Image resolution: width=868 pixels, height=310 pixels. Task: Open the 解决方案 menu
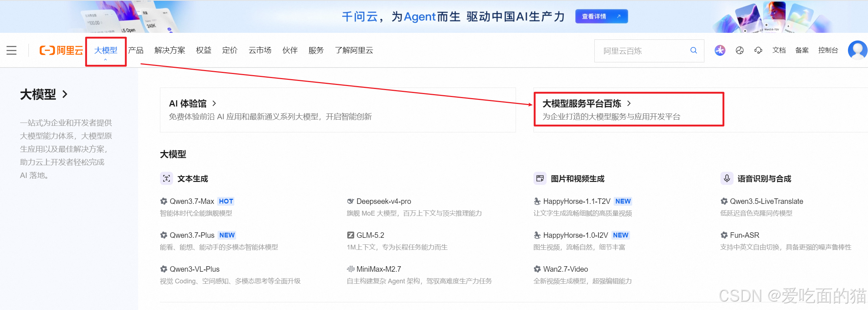[170, 50]
